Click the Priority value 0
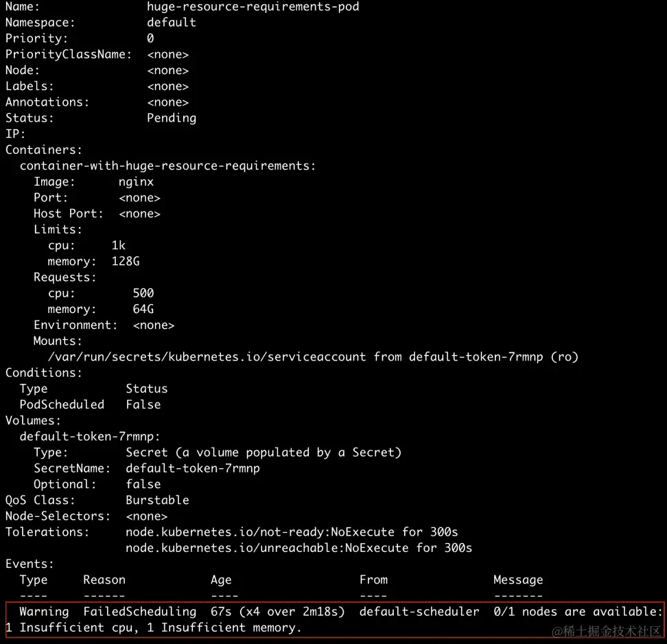Image resolution: width=667 pixels, height=644 pixels. (x=150, y=38)
